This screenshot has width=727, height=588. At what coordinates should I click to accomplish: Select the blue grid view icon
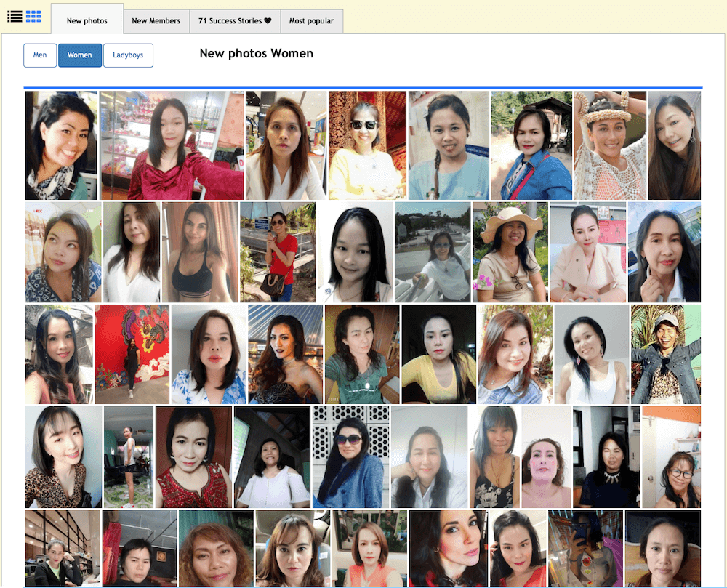click(33, 16)
